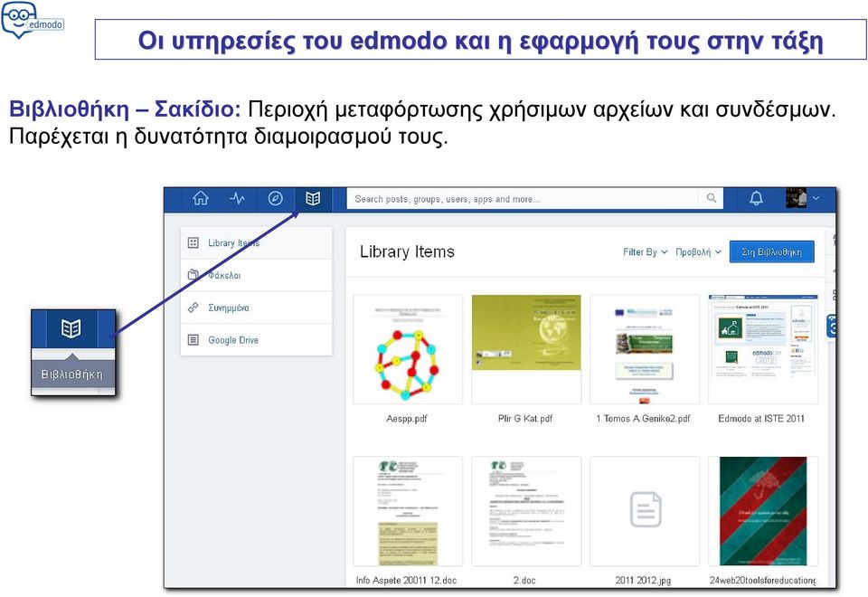Click the 2011 2012.jpg file name

click(x=643, y=581)
